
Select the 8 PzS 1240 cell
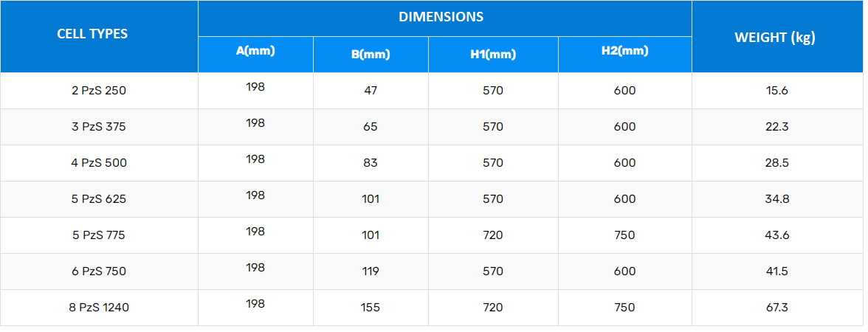(x=99, y=308)
